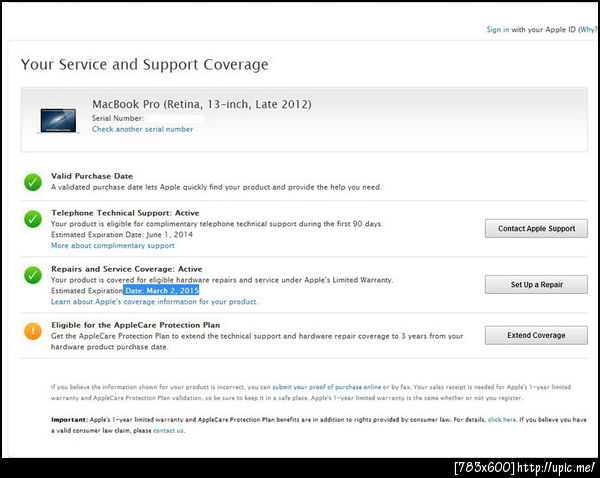This screenshot has height=478, width=600.
Task: Click the green checkmark beside Telephone Technical Support
Action: [x=33, y=219]
